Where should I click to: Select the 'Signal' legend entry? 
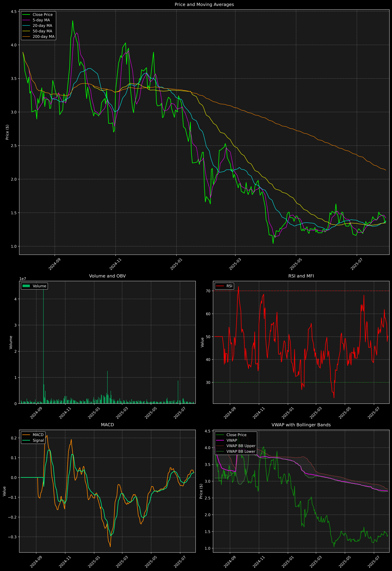(x=38, y=441)
